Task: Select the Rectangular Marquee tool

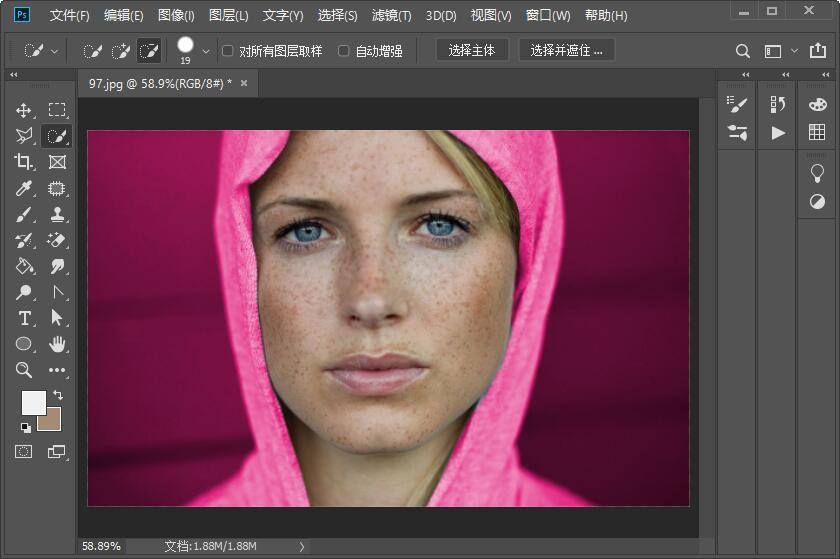Action: 57,110
